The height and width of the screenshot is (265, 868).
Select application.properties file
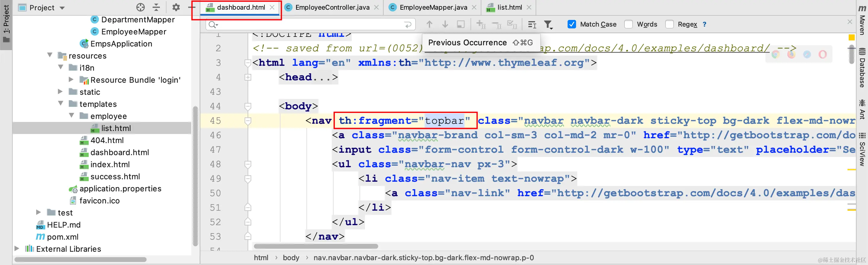[120, 188]
